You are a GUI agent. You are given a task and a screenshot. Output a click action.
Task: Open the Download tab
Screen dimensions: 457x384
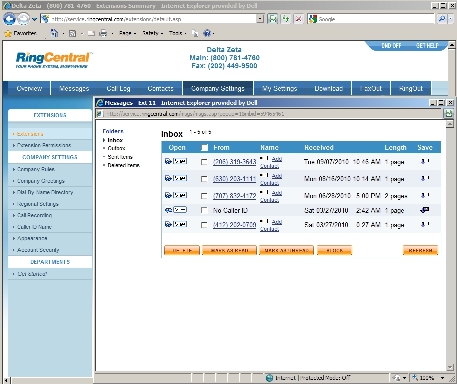pyautogui.click(x=329, y=88)
